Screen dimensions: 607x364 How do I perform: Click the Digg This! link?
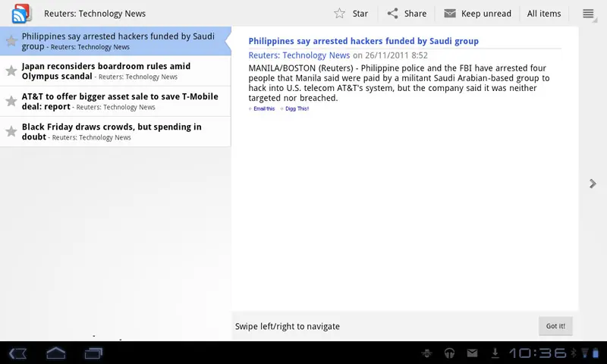pos(297,108)
